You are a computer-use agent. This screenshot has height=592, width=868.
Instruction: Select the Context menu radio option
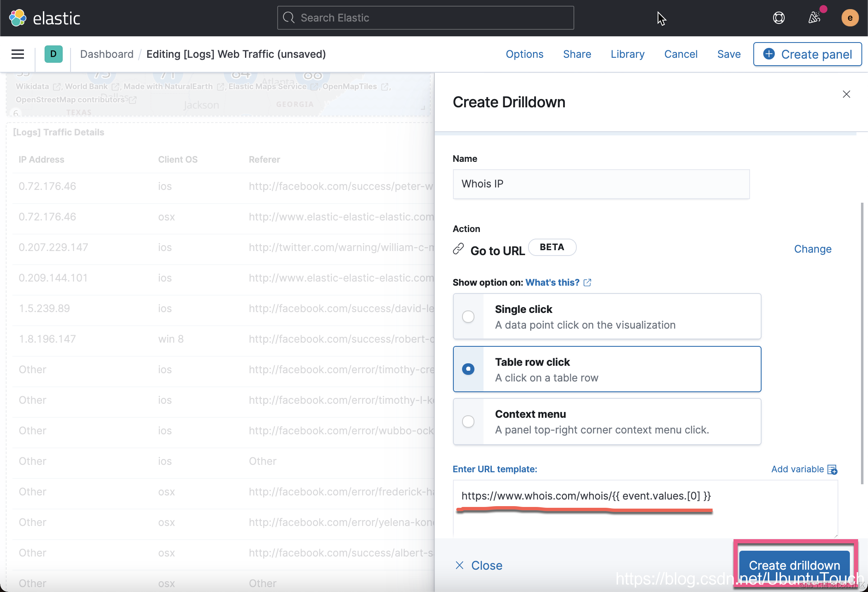click(468, 422)
